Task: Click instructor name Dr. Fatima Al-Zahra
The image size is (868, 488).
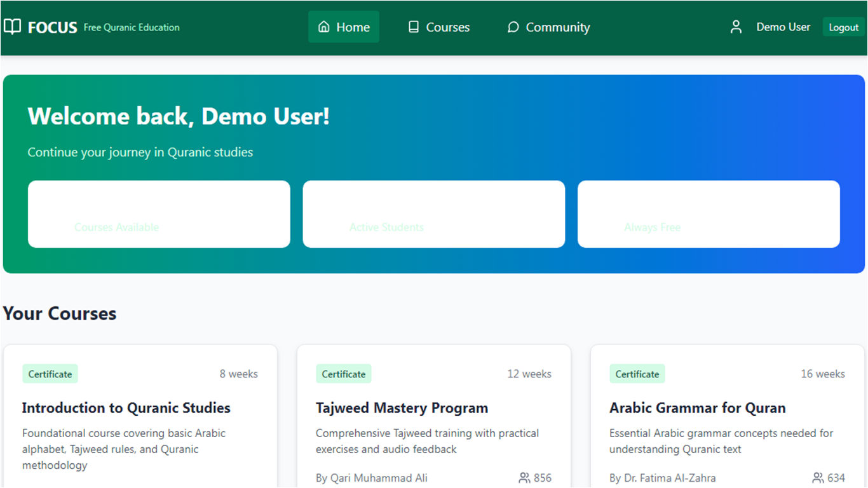Action: [x=663, y=477]
